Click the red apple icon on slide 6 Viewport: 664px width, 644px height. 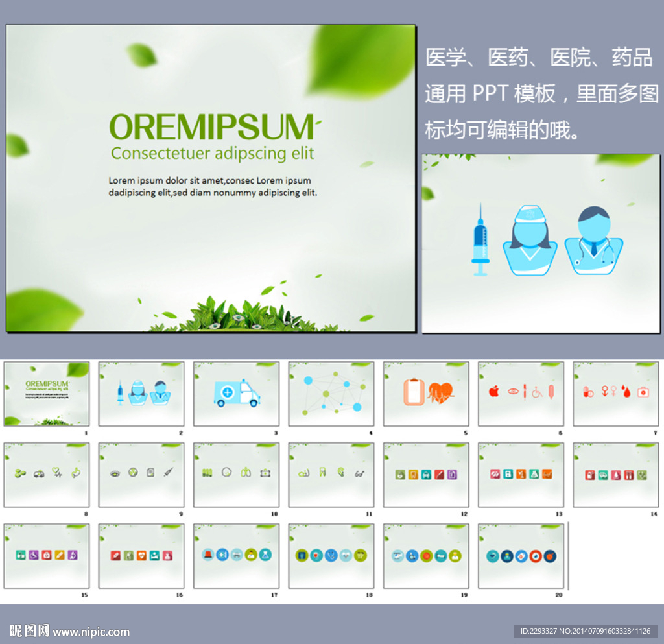pos(493,391)
